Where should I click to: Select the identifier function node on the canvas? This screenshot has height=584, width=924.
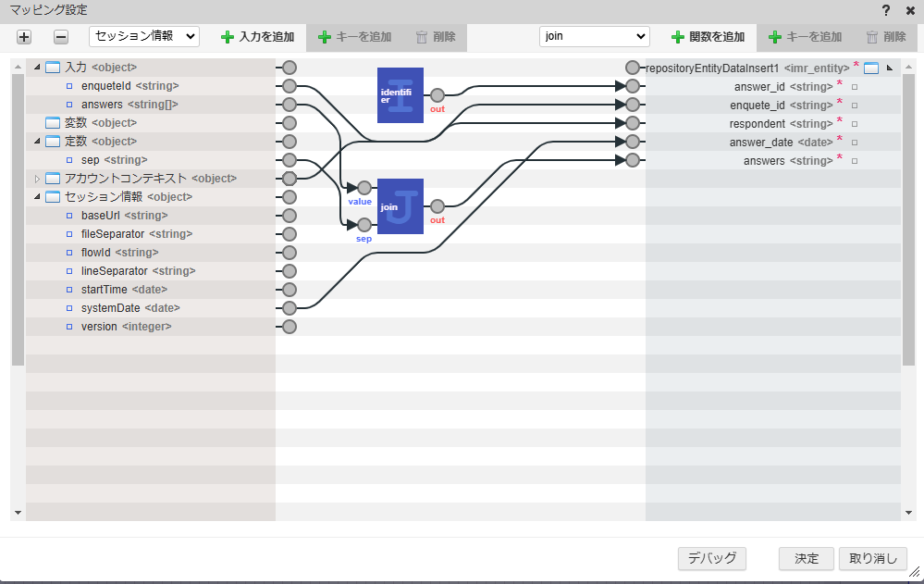pyautogui.click(x=400, y=94)
